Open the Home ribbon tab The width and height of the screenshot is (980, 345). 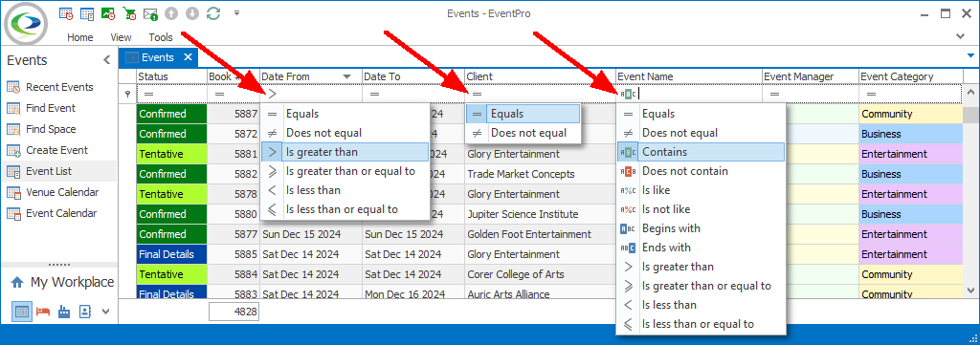(x=80, y=37)
